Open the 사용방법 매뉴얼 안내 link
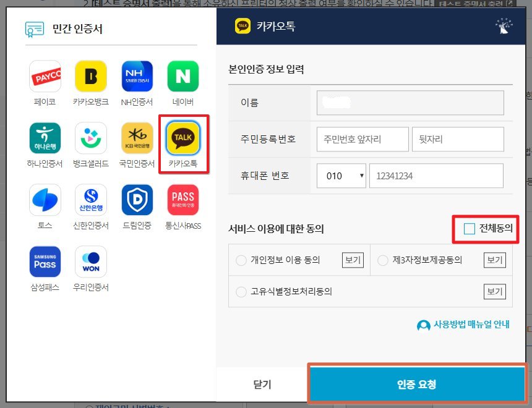This screenshot has width=532, height=408. point(471,324)
